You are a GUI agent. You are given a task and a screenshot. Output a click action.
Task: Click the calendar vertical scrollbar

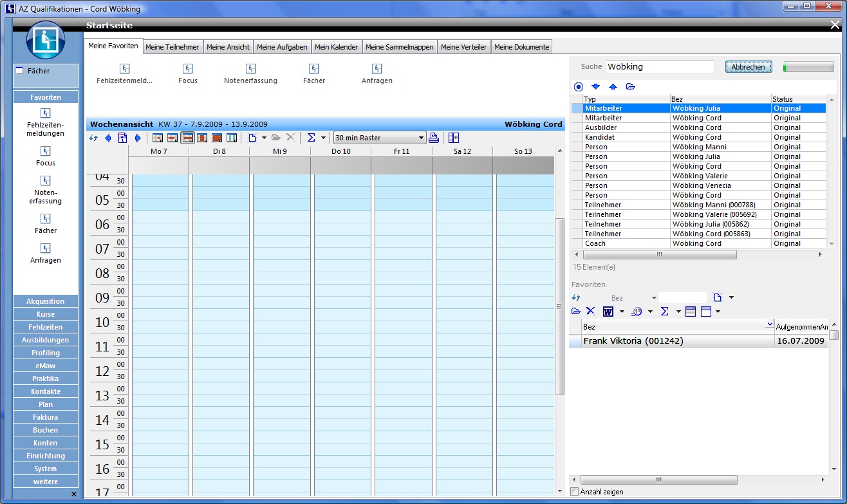click(x=559, y=306)
